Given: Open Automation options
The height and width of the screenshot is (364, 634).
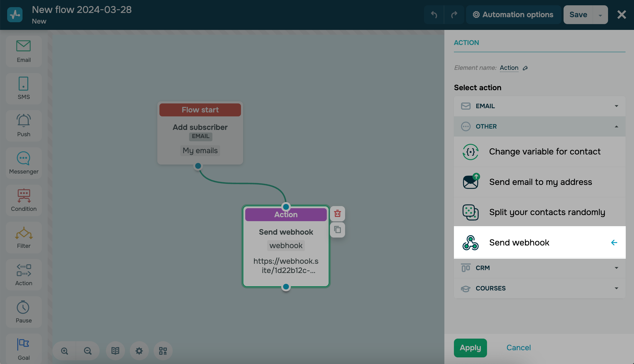Looking at the screenshot, I should coord(513,15).
